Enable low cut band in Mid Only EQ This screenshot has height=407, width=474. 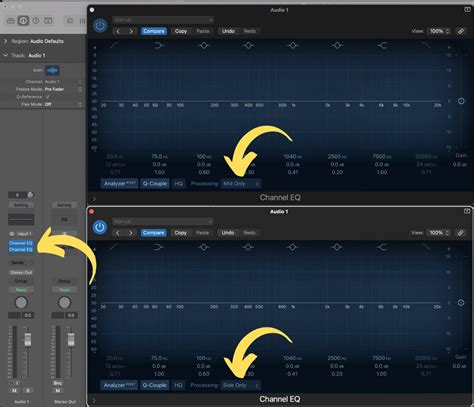tap(114, 45)
